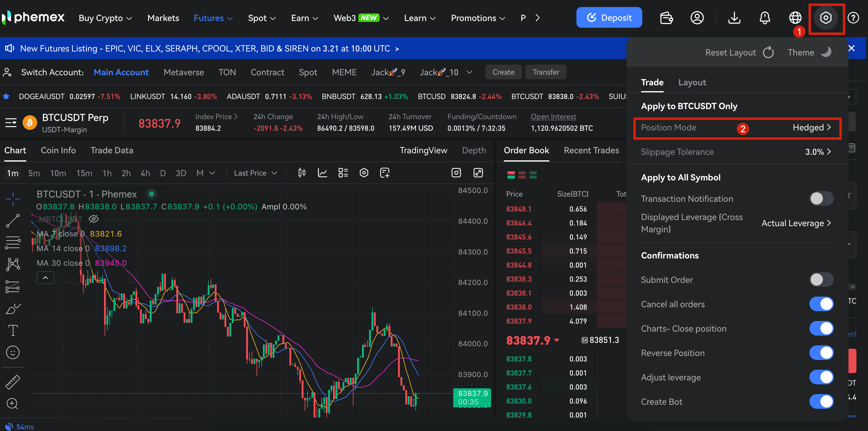Image resolution: width=868 pixels, height=431 pixels.
Task: Open the New Futures Listing announcement
Action: [x=209, y=48]
